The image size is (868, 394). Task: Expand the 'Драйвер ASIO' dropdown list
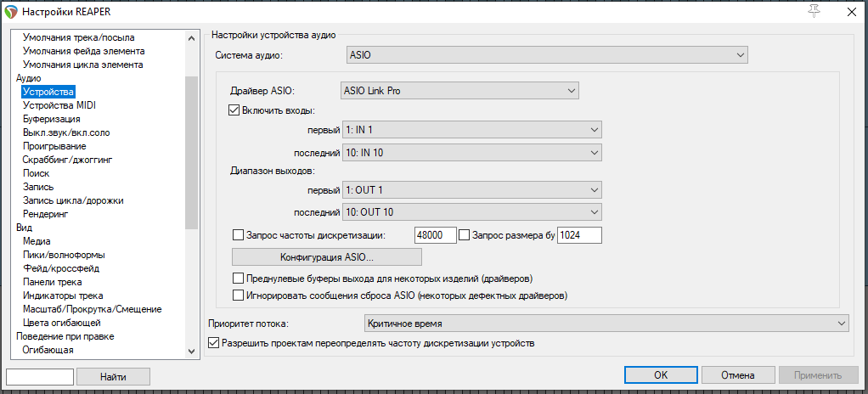459,90
